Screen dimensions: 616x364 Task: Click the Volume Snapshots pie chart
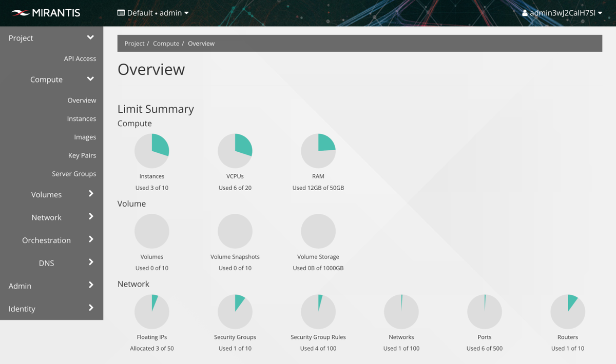(x=235, y=231)
